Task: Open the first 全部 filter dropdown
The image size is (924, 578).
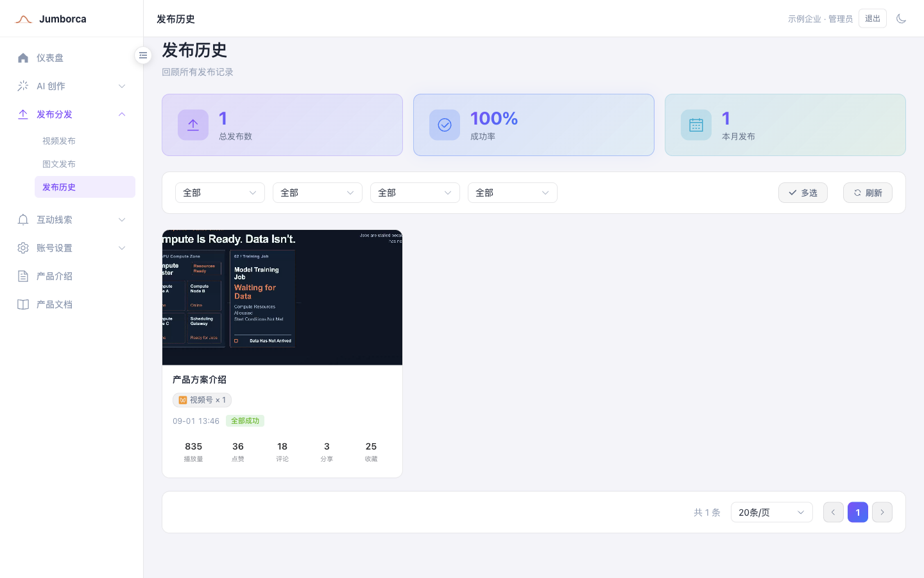Action: point(220,193)
